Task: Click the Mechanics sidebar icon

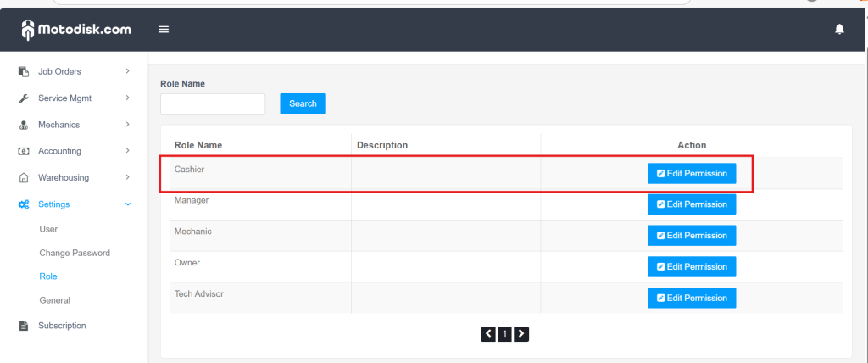Action: [24, 125]
